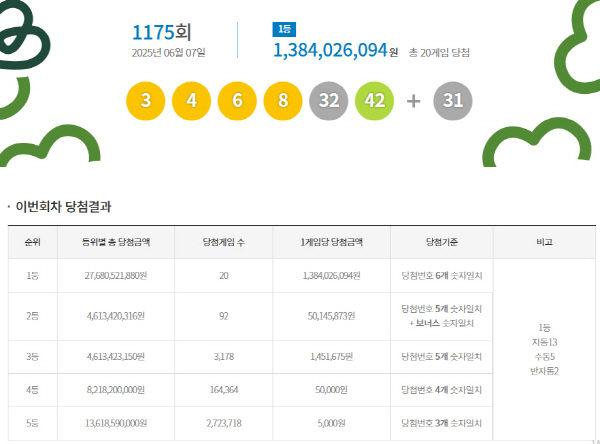The width and height of the screenshot is (600, 444).
Task: Click the total prize 13,618,590,000원 cell
Action: pyautogui.click(x=116, y=423)
